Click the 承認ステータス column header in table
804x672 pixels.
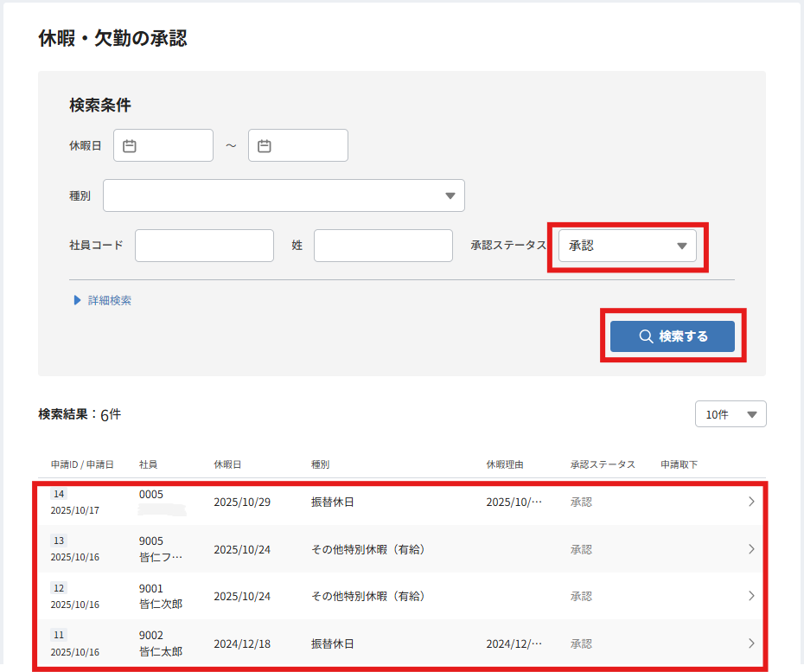603,464
